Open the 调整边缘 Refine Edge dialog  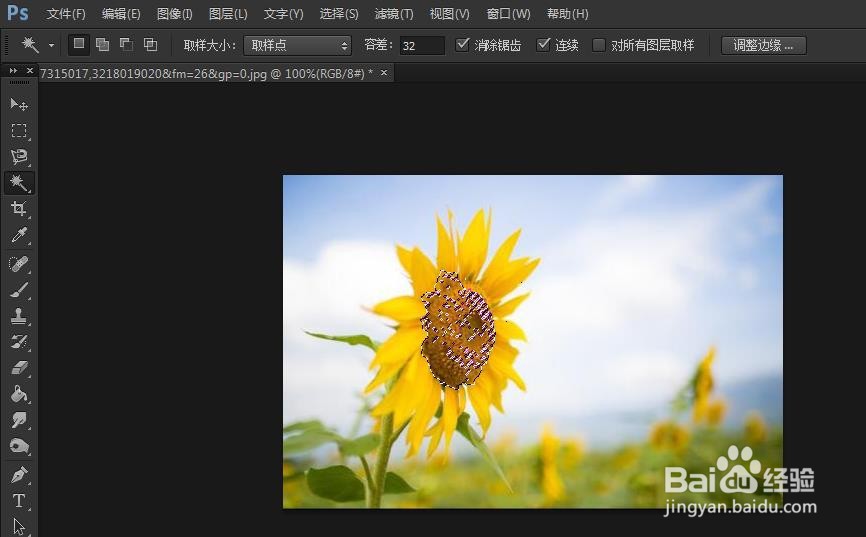click(x=763, y=45)
